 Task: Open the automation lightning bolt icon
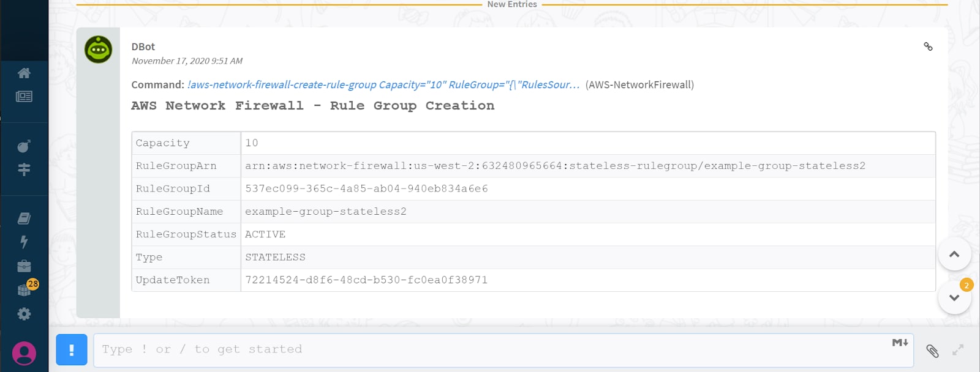coord(24,242)
